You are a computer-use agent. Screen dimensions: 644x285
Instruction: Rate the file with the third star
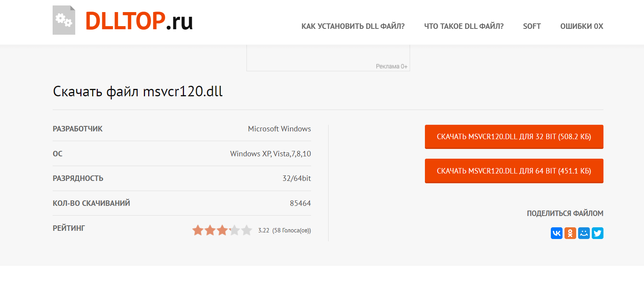(222, 230)
